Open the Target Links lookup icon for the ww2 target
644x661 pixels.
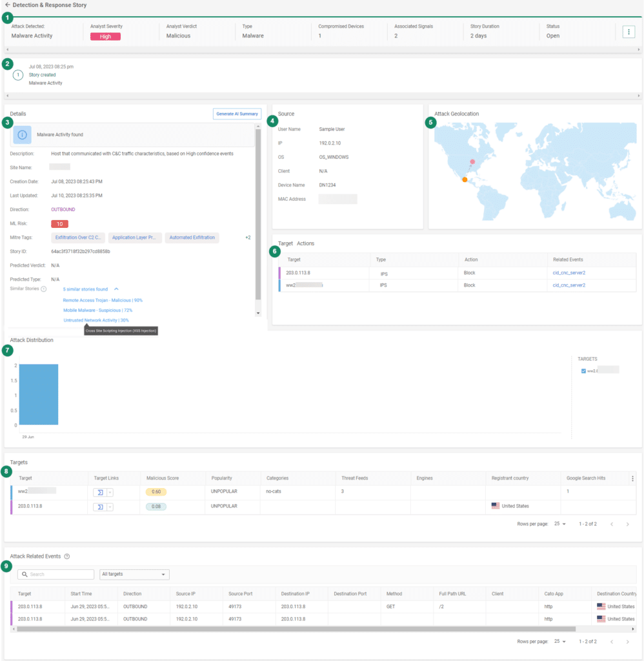pos(100,493)
